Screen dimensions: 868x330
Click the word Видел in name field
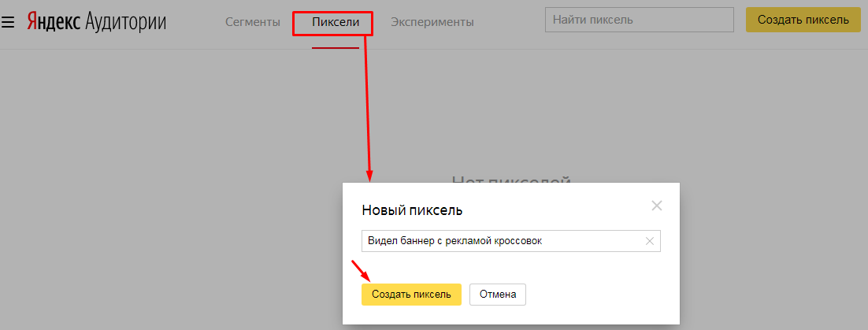point(382,241)
